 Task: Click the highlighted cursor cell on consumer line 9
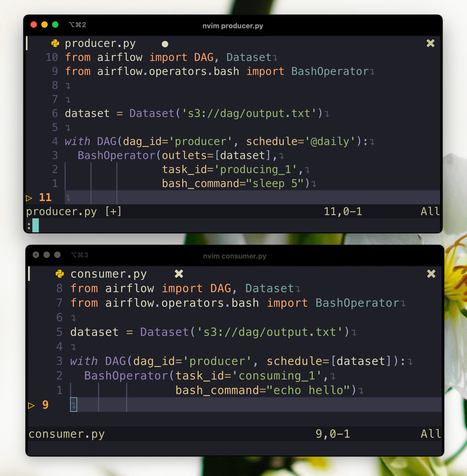pos(74,405)
